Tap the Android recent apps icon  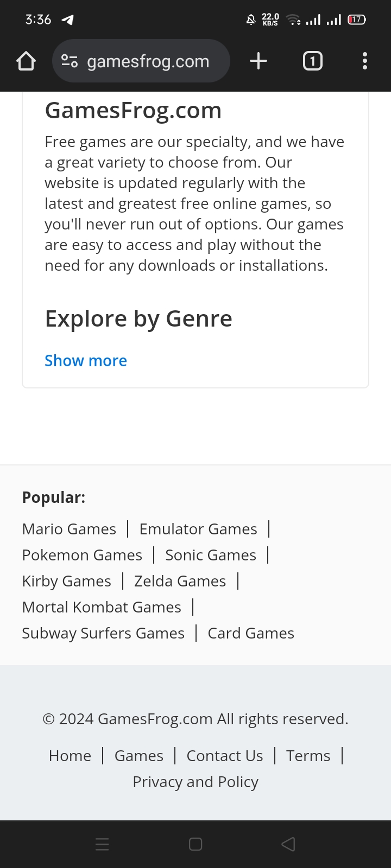click(102, 844)
